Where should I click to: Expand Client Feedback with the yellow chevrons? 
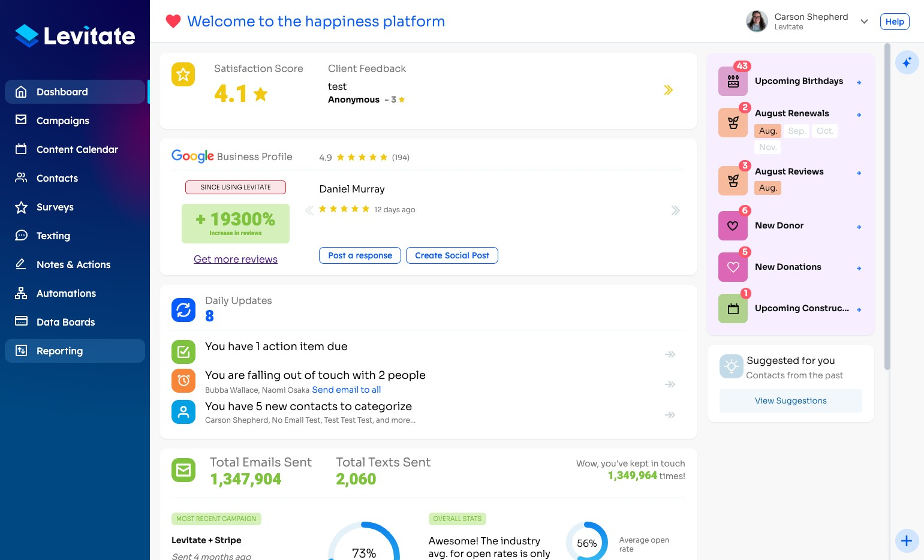click(x=669, y=90)
